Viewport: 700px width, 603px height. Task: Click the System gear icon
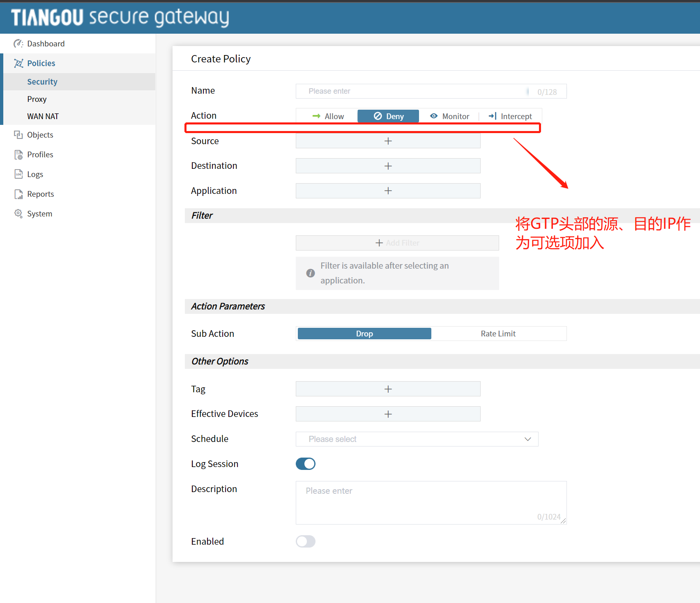pos(18,214)
